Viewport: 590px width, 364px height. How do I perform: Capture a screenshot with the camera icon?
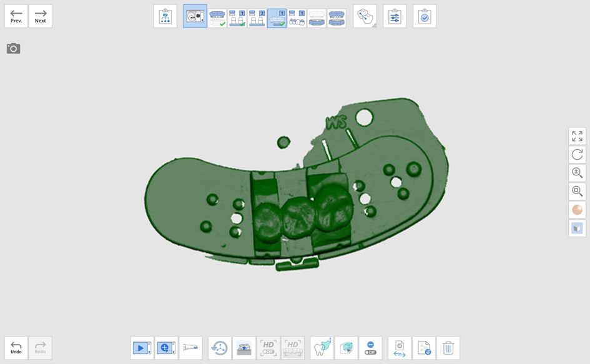click(x=14, y=49)
